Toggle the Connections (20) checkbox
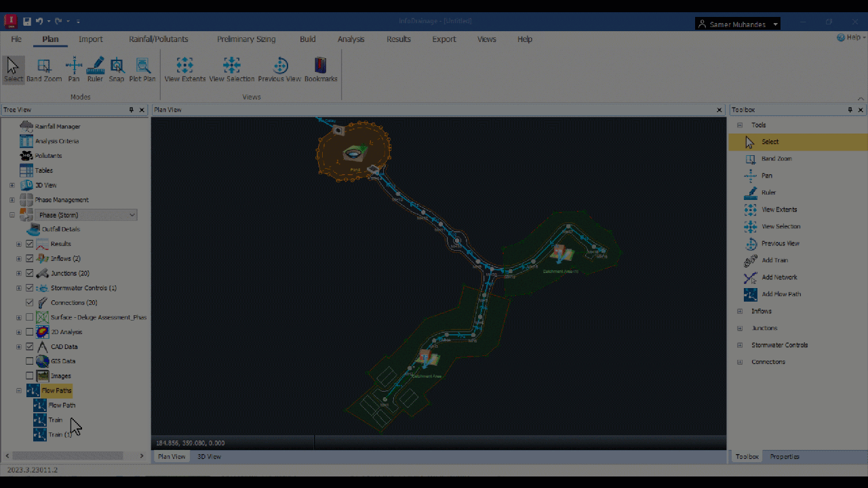Viewport: 868px width, 488px height. [29, 302]
